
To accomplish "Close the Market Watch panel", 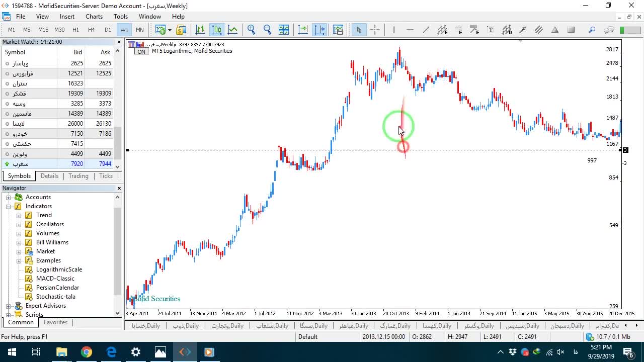I will pos(119,42).
